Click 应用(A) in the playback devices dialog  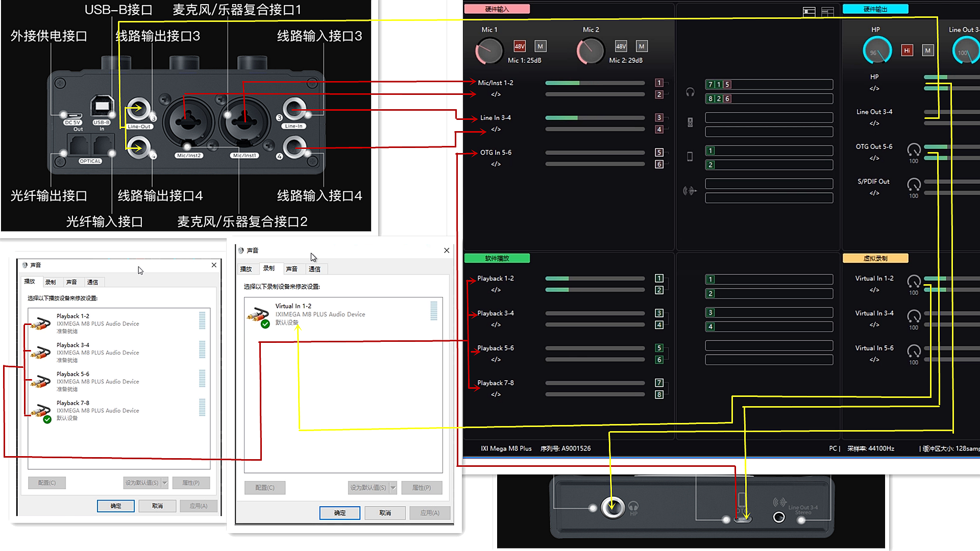(198, 506)
